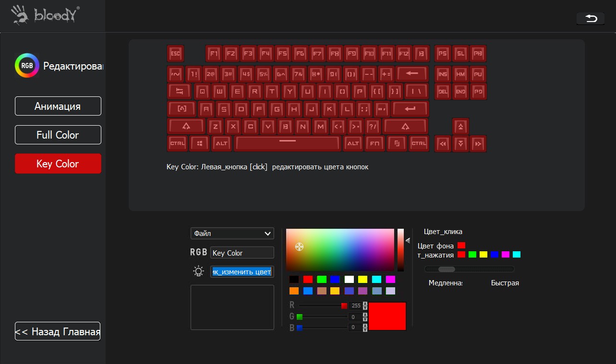Click the lightbulb brightness icon
This screenshot has width=616, height=364.
pos(198,271)
